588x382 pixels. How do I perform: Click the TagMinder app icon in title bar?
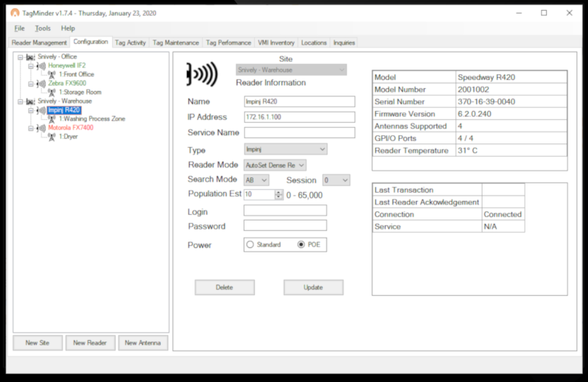click(15, 13)
